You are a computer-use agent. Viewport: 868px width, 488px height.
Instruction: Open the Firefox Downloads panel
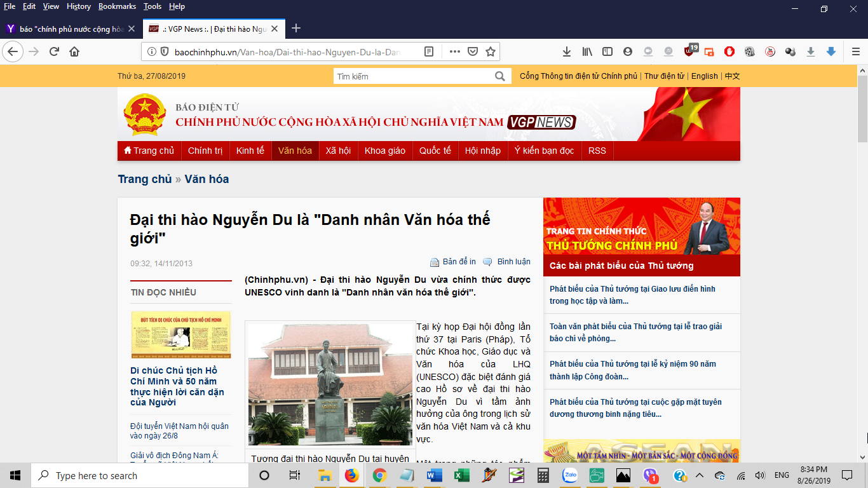pyautogui.click(x=567, y=51)
